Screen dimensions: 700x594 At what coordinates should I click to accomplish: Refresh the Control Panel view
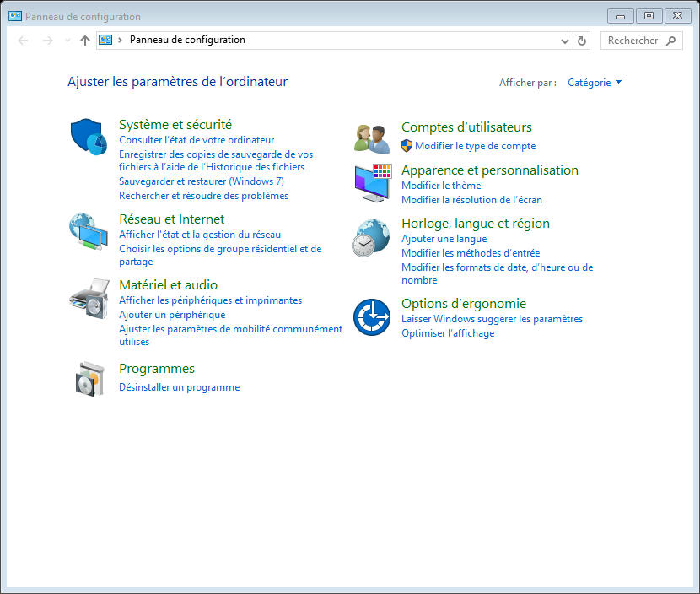[x=582, y=40]
